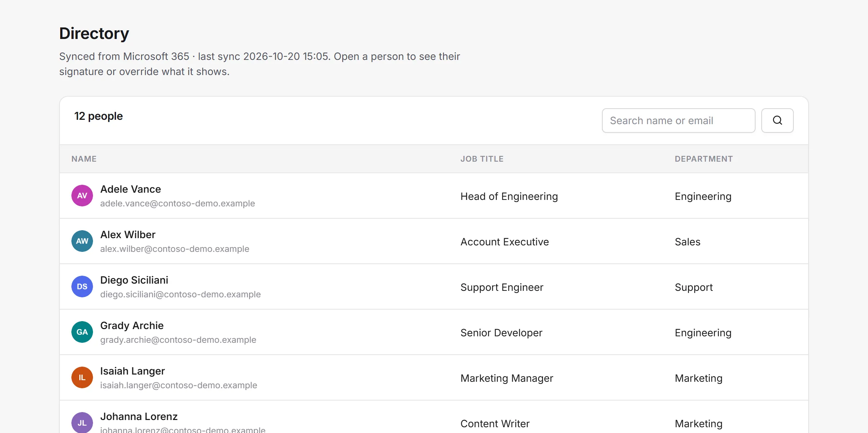The width and height of the screenshot is (868, 433).
Task: Click grady.archie@contoso-demo.example email
Action: [178, 340]
